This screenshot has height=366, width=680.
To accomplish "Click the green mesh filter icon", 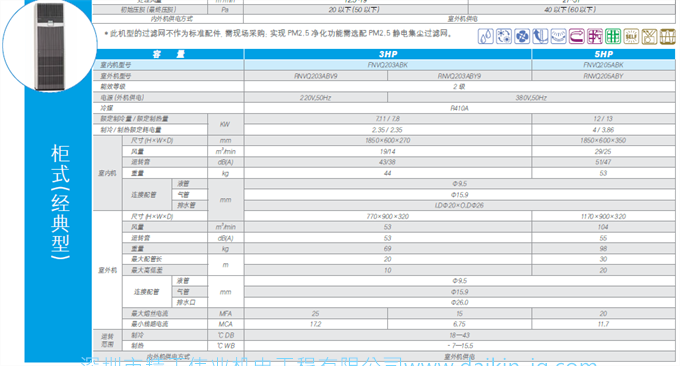I will (613, 36).
